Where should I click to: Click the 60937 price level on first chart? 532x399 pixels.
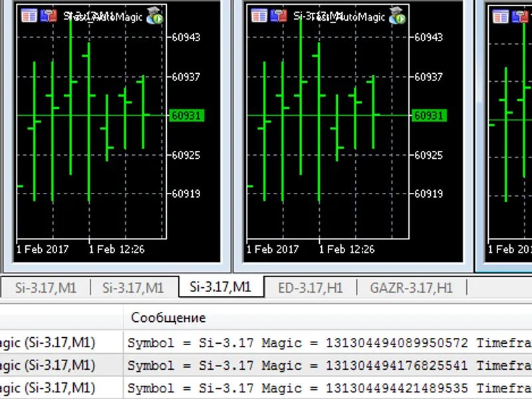point(186,77)
